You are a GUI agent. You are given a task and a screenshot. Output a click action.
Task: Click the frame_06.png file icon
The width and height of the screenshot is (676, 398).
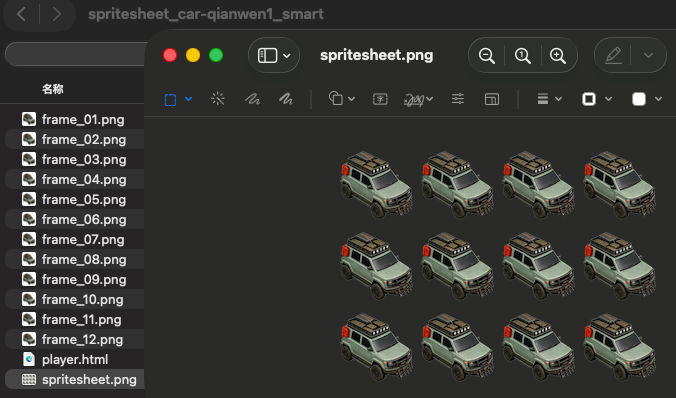coord(29,219)
